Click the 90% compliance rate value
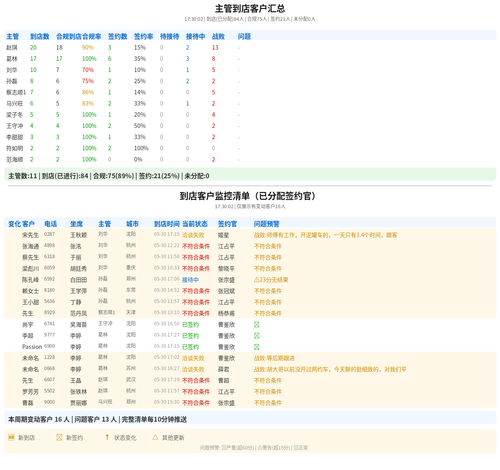Viewport: 500px width, 470px height. click(x=88, y=48)
